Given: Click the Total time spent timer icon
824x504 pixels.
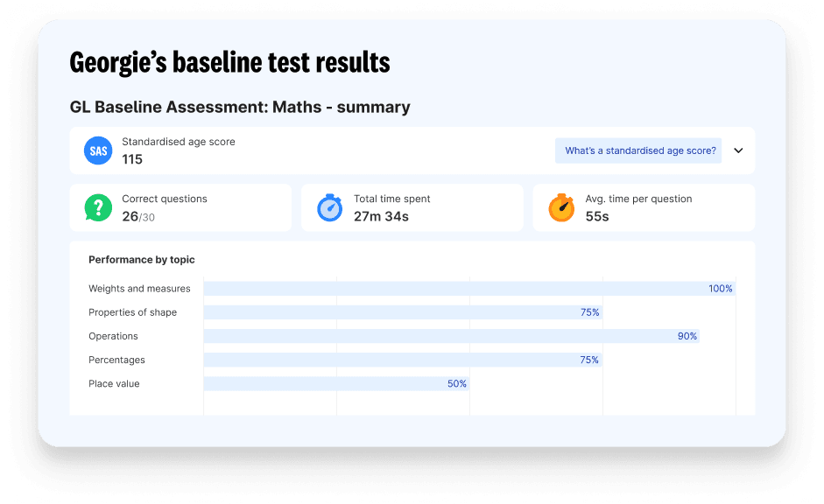Looking at the screenshot, I should pos(329,207).
